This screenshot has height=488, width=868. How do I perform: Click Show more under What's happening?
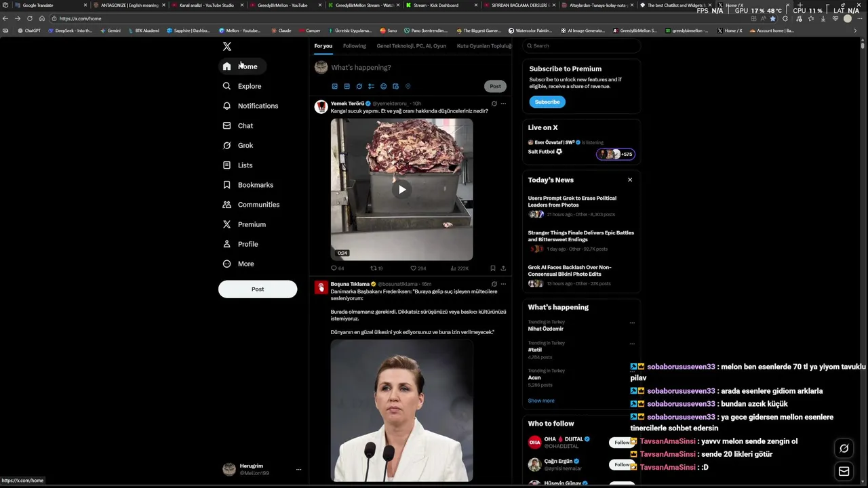tap(541, 401)
